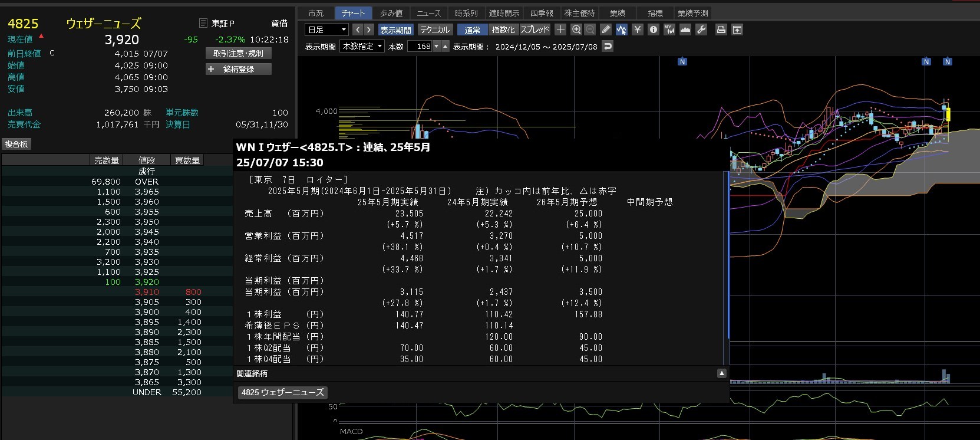Click the 3,865 bid price row
Screen dimensions: 980x440
point(147,382)
